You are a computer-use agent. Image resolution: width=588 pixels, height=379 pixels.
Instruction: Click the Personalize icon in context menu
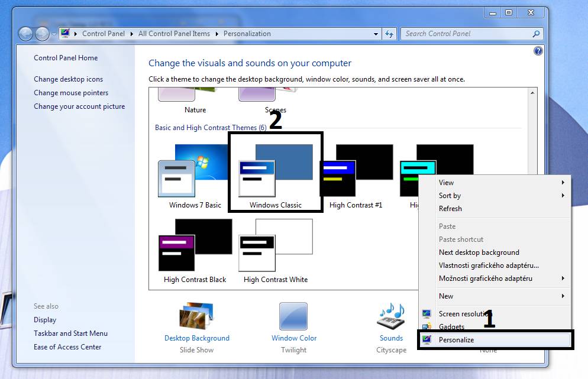[427, 339]
